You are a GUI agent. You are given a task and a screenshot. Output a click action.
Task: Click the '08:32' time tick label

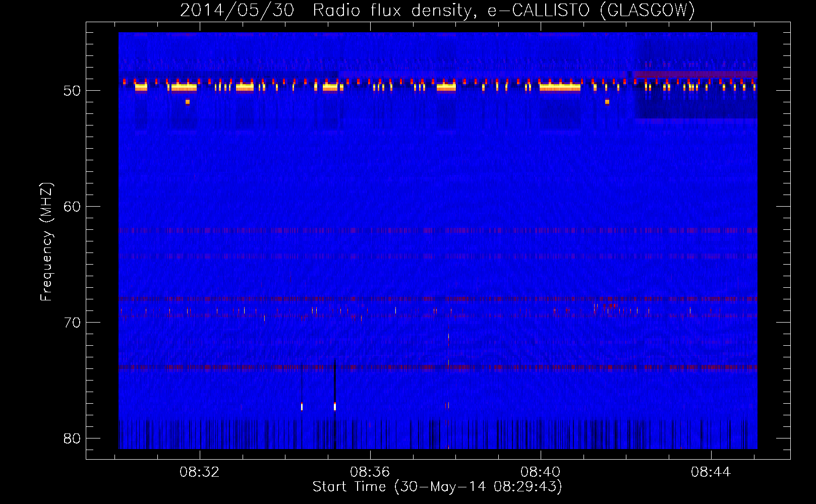click(200, 472)
